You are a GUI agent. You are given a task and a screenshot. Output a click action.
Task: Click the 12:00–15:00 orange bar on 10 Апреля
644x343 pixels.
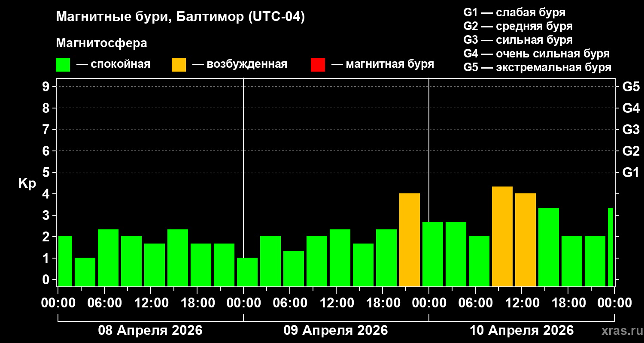pos(526,240)
